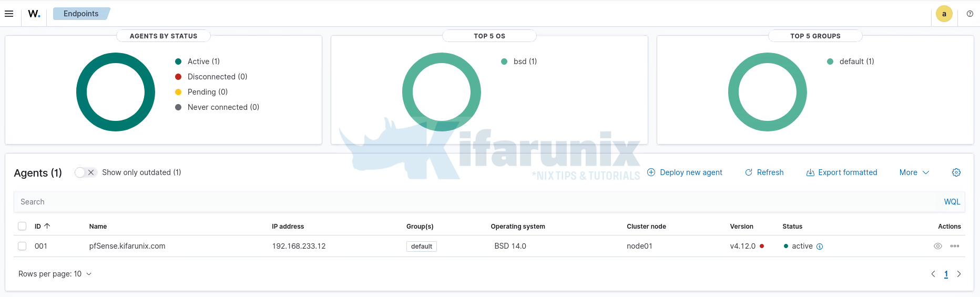Screen dimensions: 980x297
Task: Filter by bsd (1) OS legend
Action: 519,62
